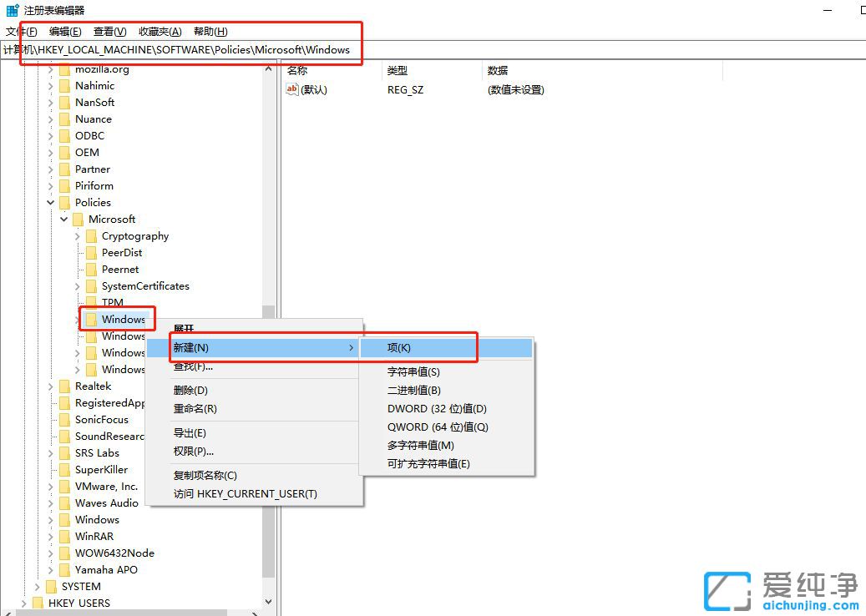The width and height of the screenshot is (866, 616).
Task: Expand the Realtek tree branch
Action: pos(50,386)
